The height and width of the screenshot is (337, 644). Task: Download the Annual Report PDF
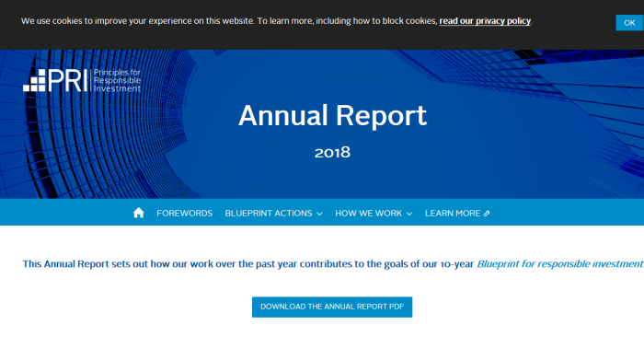(332, 307)
